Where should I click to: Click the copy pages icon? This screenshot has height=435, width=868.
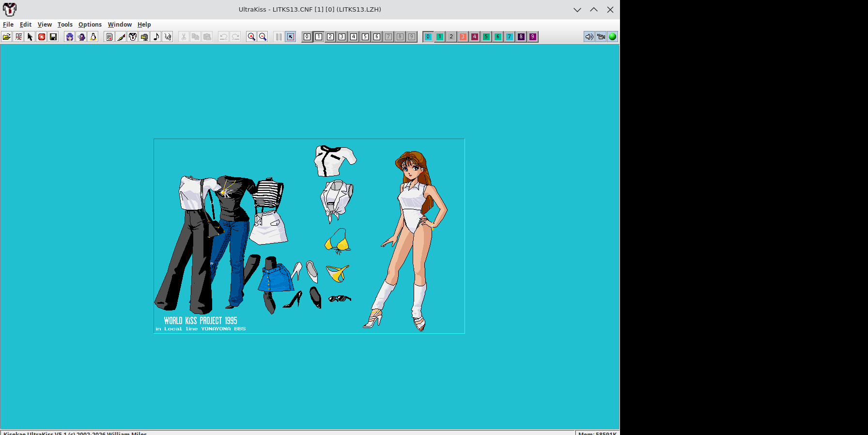[x=196, y=37]
